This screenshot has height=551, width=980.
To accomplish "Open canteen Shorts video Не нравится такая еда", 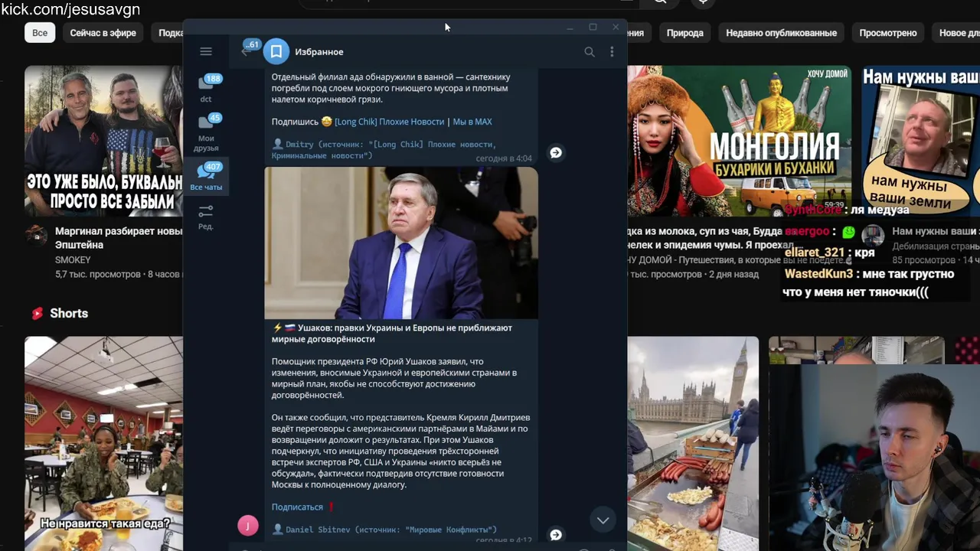I will click(103, 444).
